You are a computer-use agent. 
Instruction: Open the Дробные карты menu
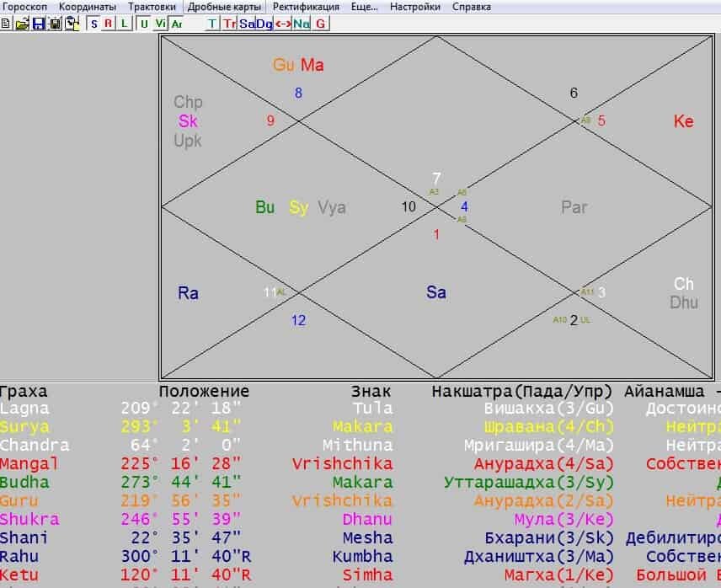coord(224,7)
